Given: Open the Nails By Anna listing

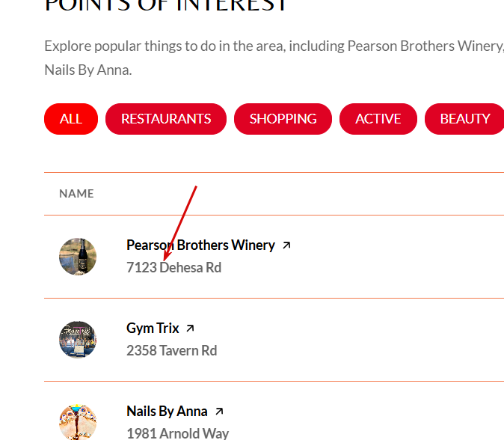Looking at the screenshot, I should pos(167,411).
